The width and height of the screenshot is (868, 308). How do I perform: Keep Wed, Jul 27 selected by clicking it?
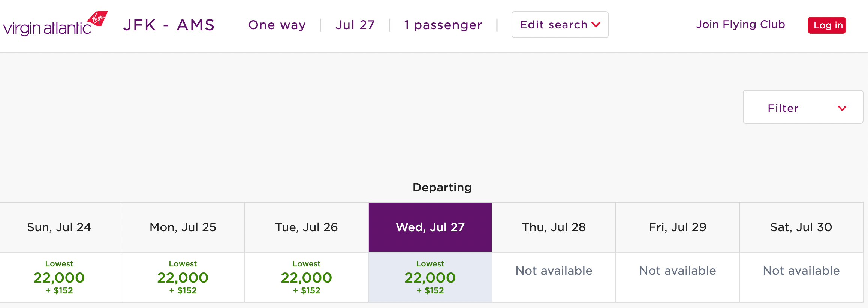pyautogui.click(x=430, y=227)
